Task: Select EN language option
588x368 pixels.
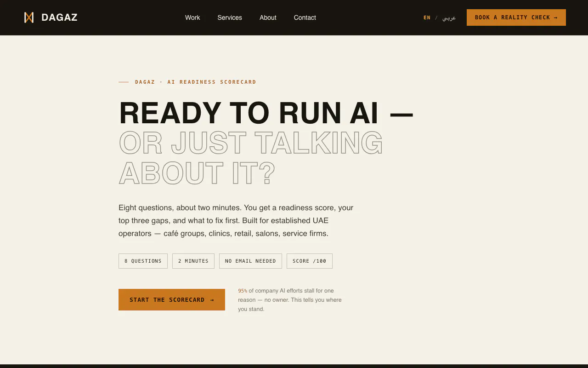Action: pos(427,17)
